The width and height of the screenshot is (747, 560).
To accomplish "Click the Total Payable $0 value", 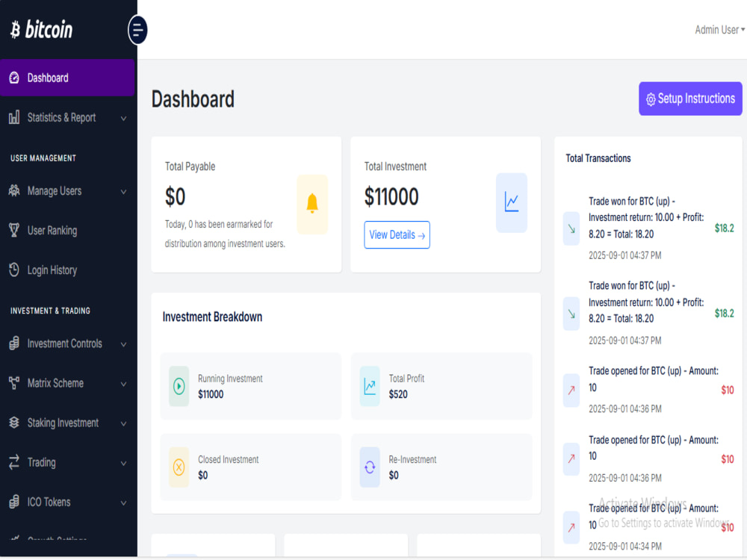I will tap(176, 196).
